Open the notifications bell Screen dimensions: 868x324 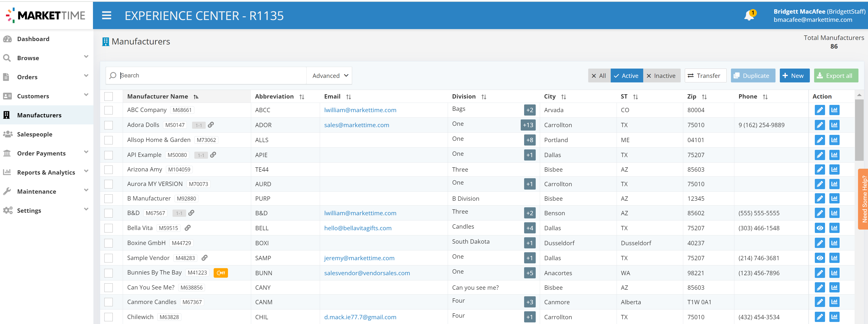[749, 15]
